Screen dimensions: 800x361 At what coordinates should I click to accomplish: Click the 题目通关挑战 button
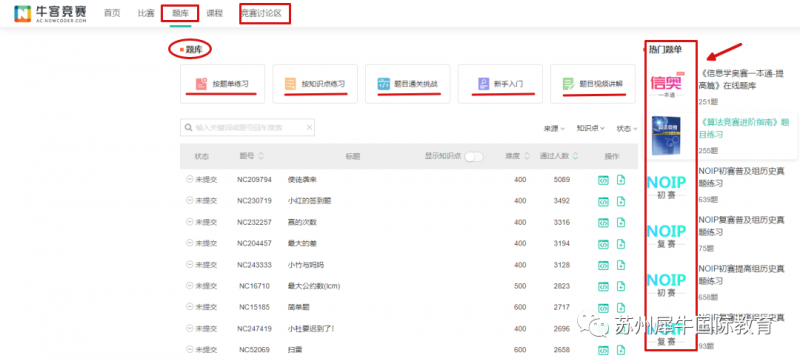tap(408, 84)
